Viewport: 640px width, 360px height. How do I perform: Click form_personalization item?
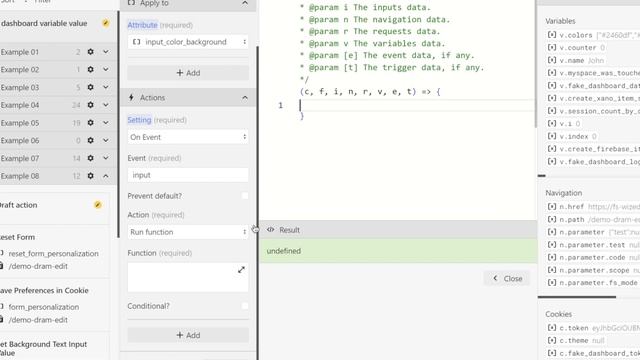[44, 307]
